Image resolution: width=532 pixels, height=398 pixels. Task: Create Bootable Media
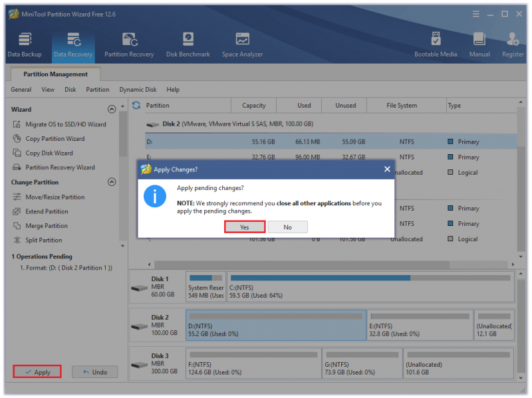(x=436, y=45)
